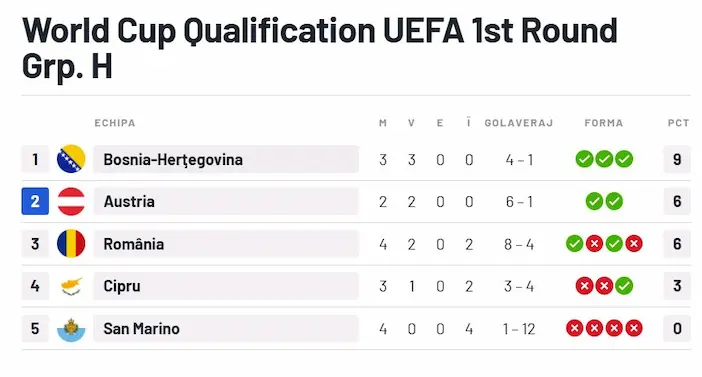The image size is (702, 377).
Task: Click the FORMA column header
Action: (604, 123)
